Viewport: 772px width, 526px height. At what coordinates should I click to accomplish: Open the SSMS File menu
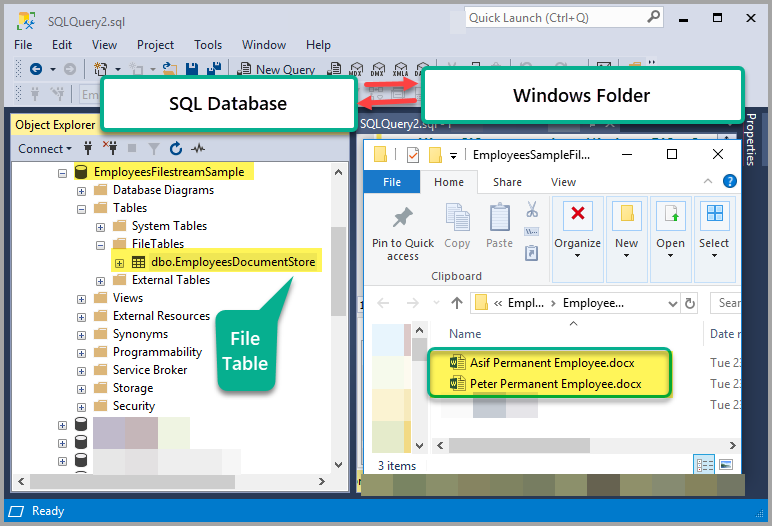(x=23, y=45)
